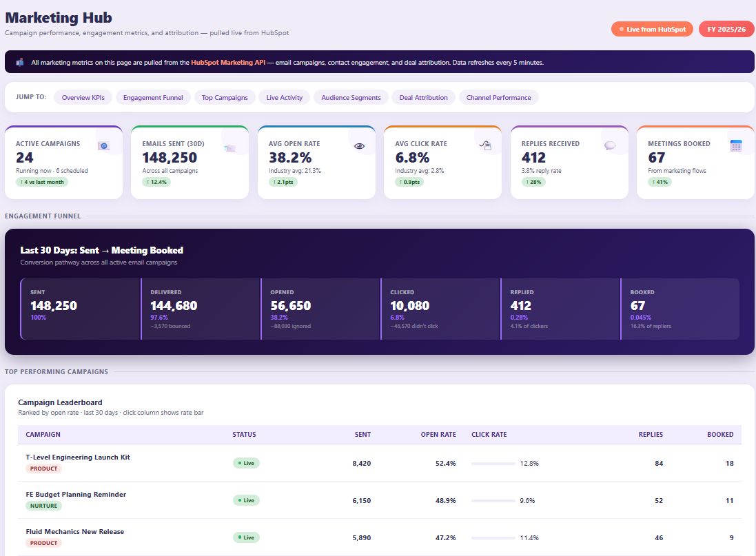Viewport: 756px width, 556px height.
Task: Click the camera icon on Active Campaigns card
Action: [103, 145]
